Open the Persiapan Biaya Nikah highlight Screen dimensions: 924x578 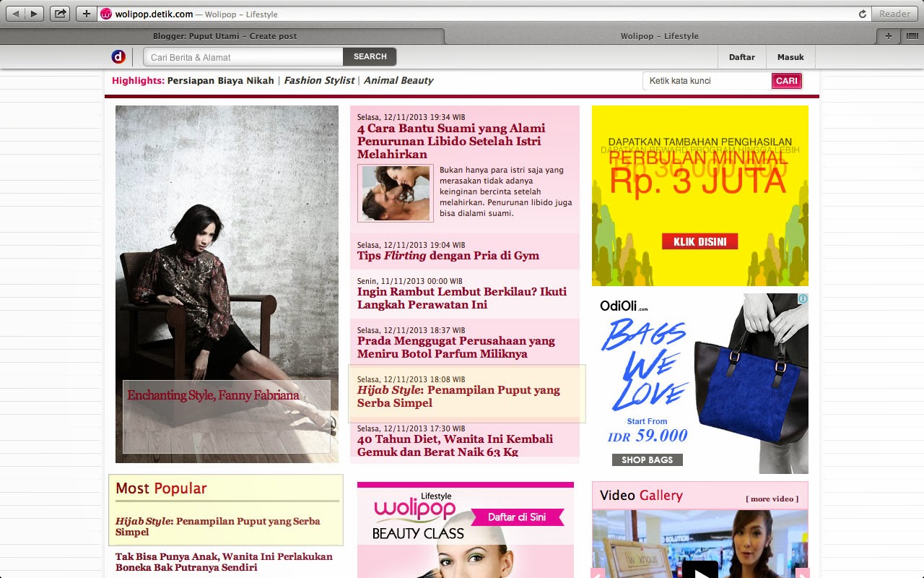click(221, 81)
